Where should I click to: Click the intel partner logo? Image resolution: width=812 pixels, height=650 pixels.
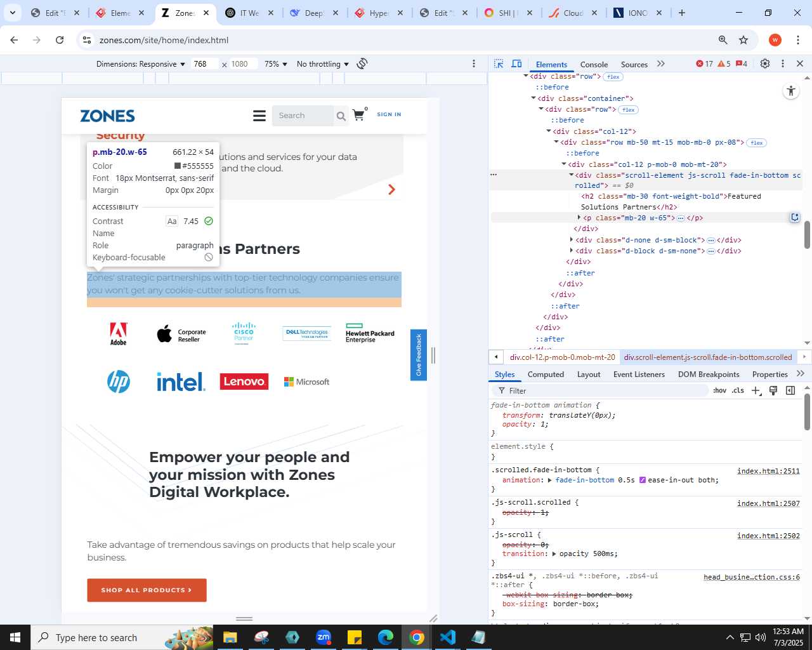click(x=181, y=381)
